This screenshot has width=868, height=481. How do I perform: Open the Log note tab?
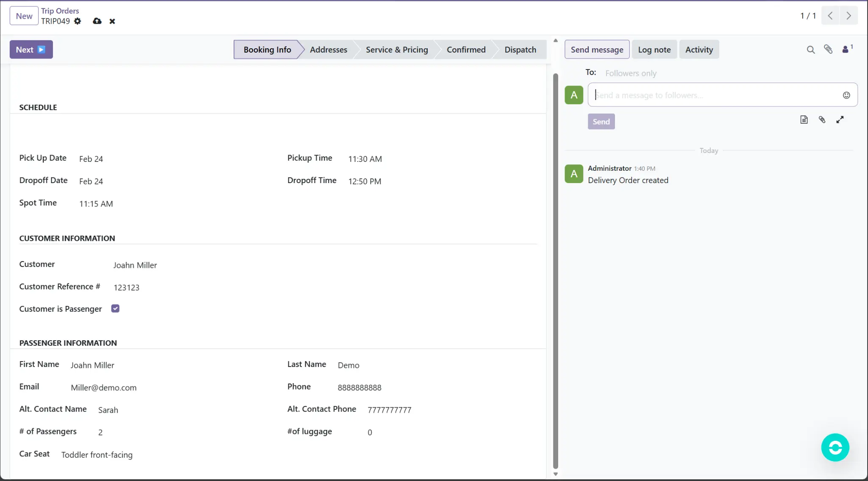(654, 50)
